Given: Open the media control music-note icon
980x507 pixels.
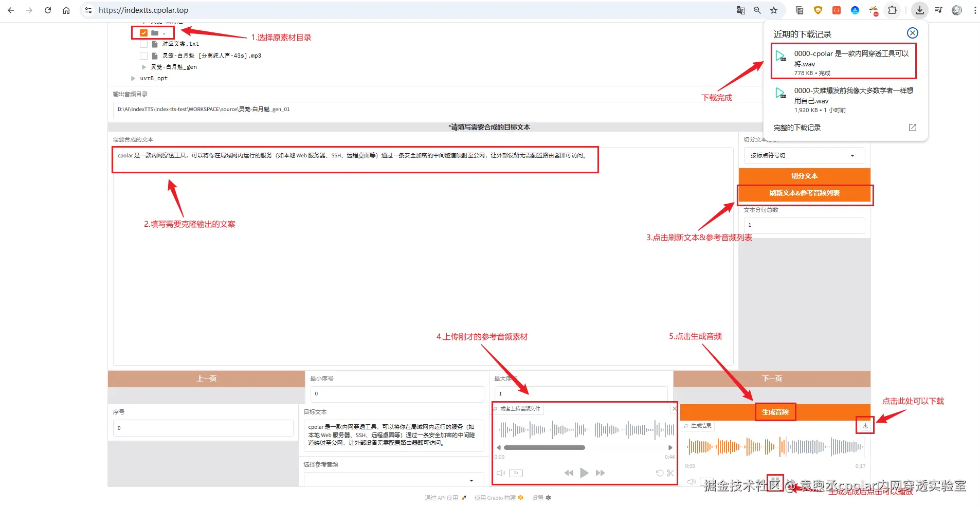Looking at the screenshot, I should click(938, 10).
